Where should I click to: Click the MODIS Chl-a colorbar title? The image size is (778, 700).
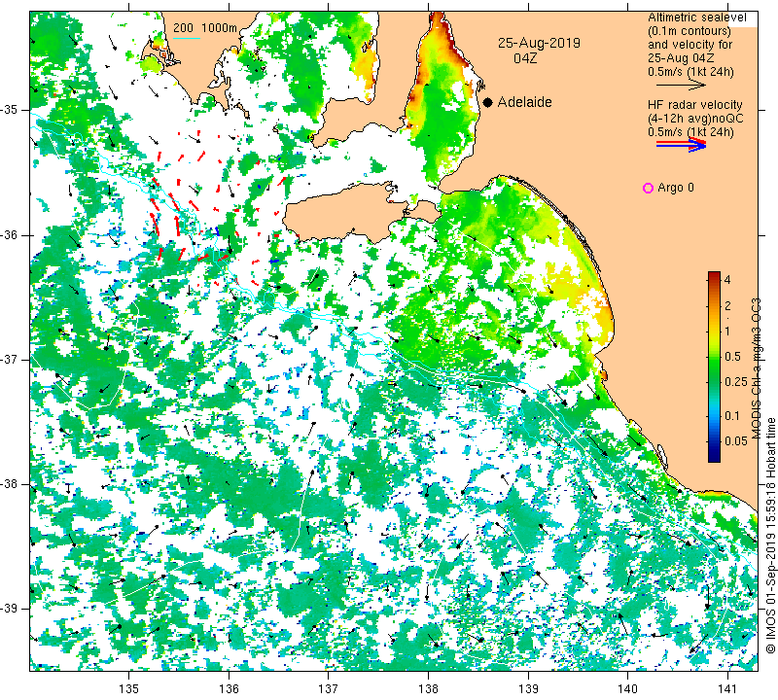[756, 368]
